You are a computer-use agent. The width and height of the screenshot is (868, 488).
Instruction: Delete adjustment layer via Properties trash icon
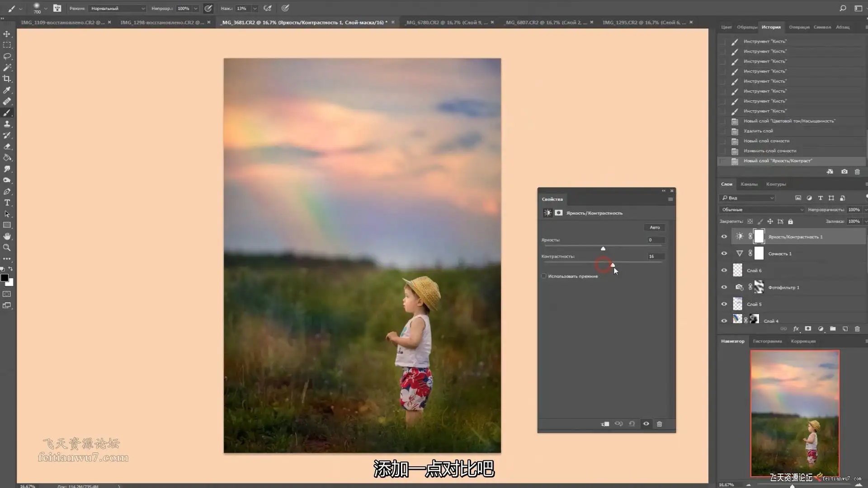pos(659,424)
